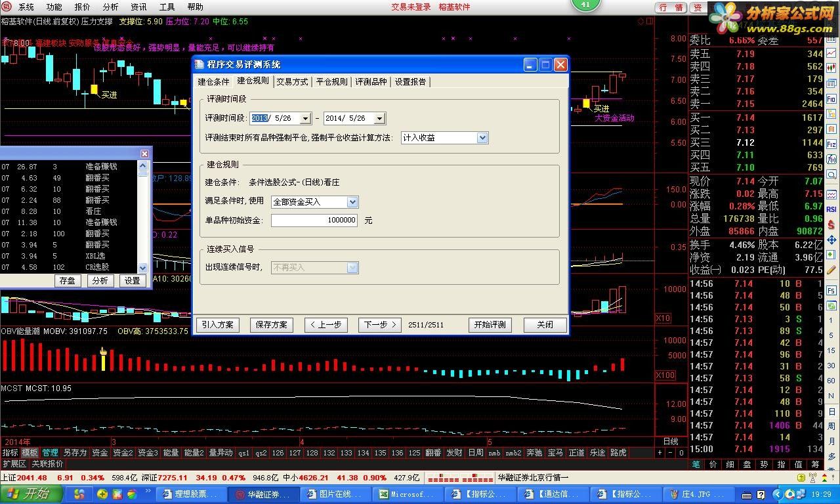Viewport: 840px width, 504px height.
Task: Switch to the 设置报告 tab
Action: tap(410, 82)
